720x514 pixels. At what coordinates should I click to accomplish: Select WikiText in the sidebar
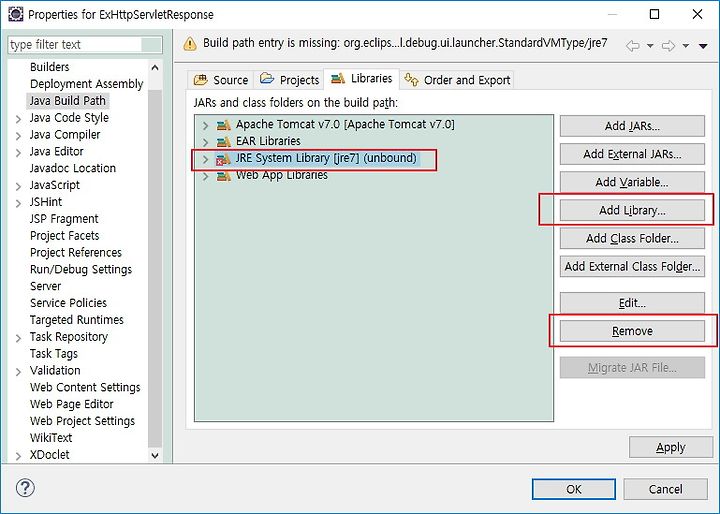pyautogui.click(x=51, y=438)
